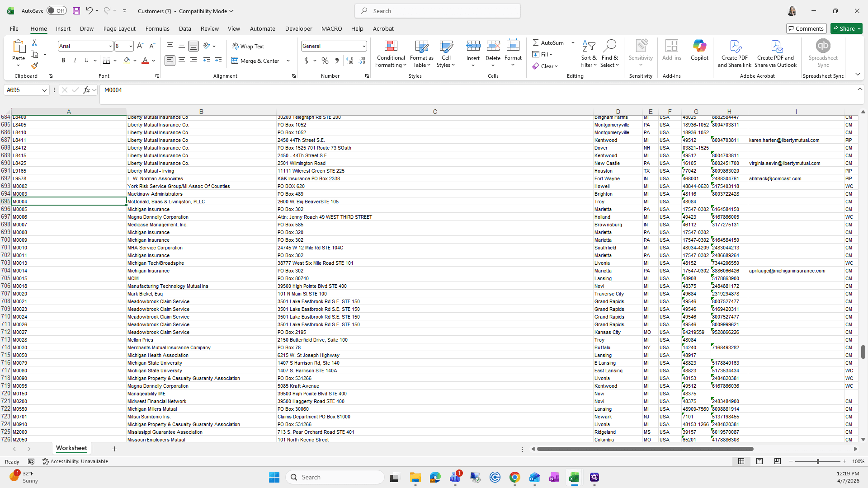Open the Comments pane button
Image resolution: width=868 pixels, height=488 pixels.
(x=807, y=28)
